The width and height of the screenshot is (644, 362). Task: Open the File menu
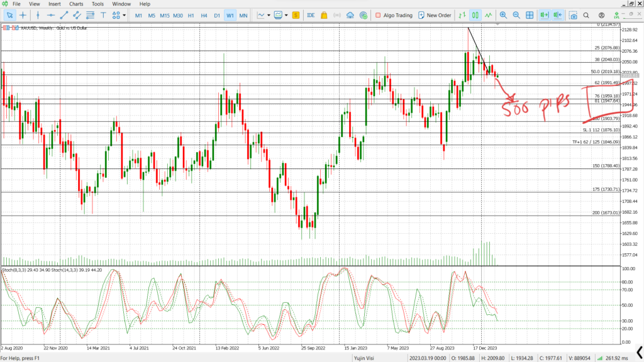[16, 4]
